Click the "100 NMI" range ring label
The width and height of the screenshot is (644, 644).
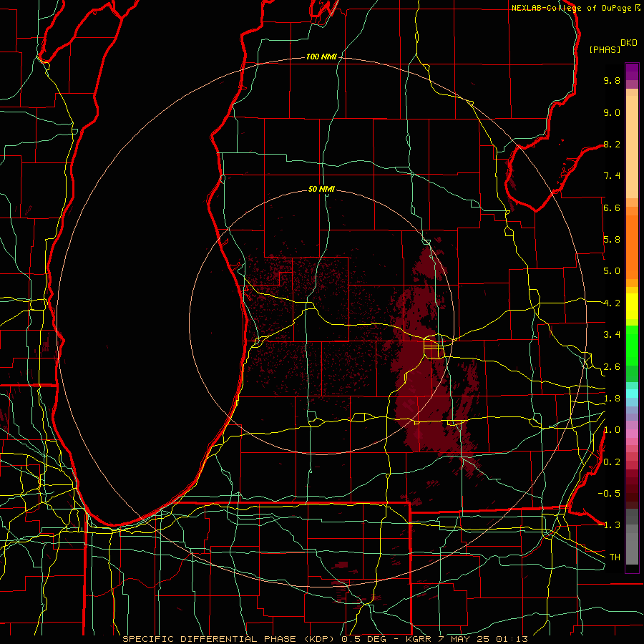click(x=321, y=57)
